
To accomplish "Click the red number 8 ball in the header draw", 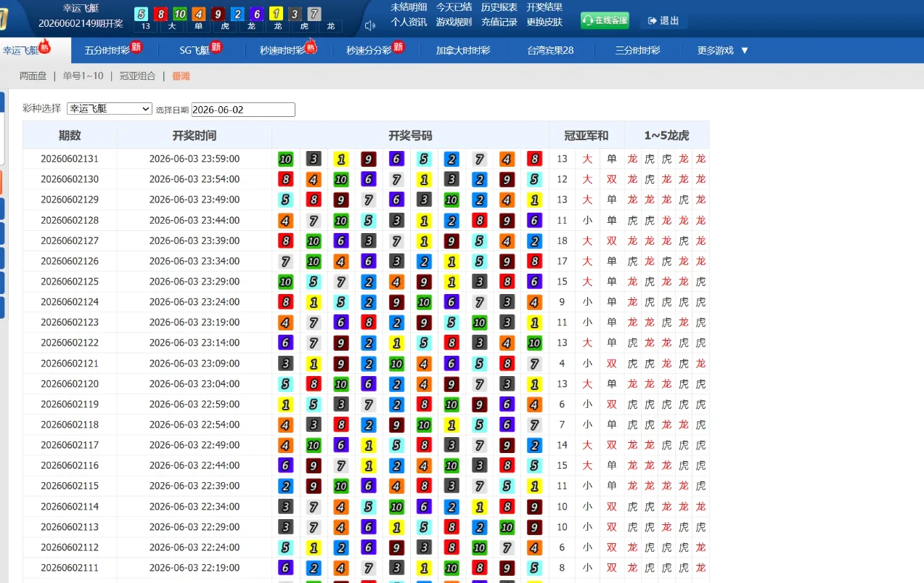I will point(160,13).
